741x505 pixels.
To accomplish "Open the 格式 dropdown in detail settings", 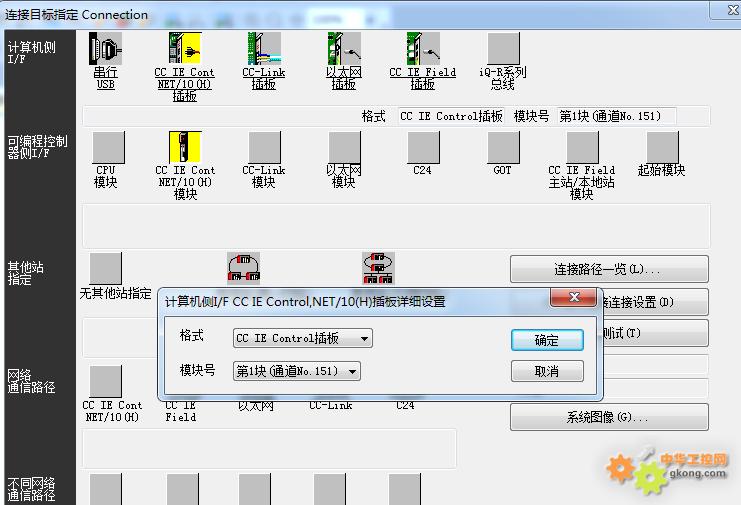I will click(x=302, y=338).
